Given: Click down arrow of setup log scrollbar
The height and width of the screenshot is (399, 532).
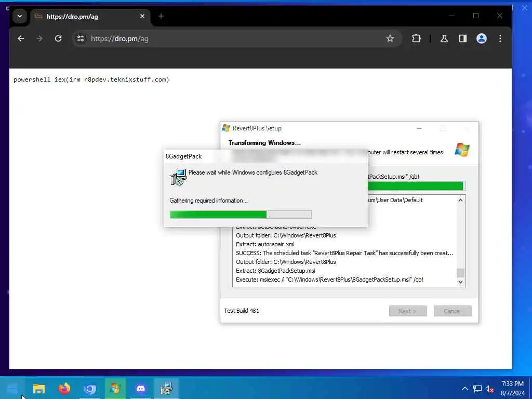Looking at the screenshot, I should pyautogui.click(x=460, y=282).
